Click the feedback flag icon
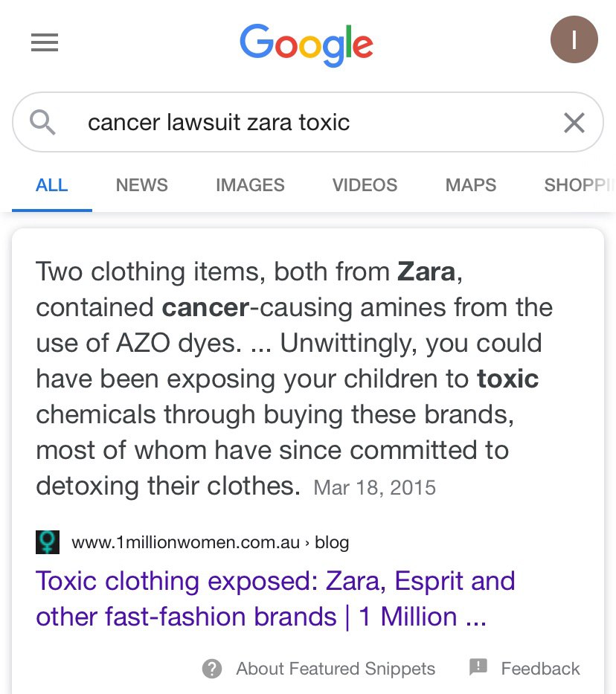The width and height of the screenshot is (616, 694). point(478,667)
